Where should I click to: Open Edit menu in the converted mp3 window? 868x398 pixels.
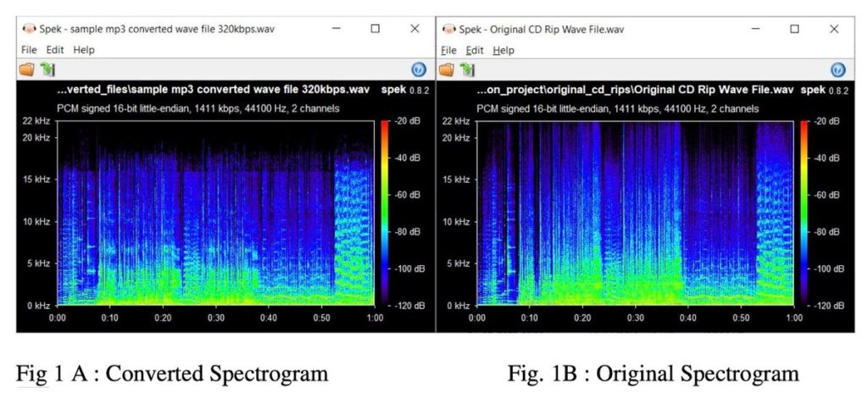(55, 50)
